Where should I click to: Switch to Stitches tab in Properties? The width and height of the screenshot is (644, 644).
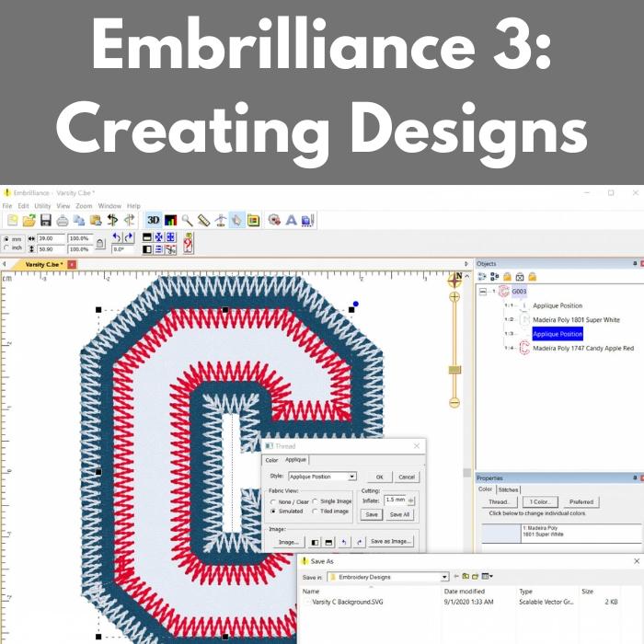click(x=508, y=489)
